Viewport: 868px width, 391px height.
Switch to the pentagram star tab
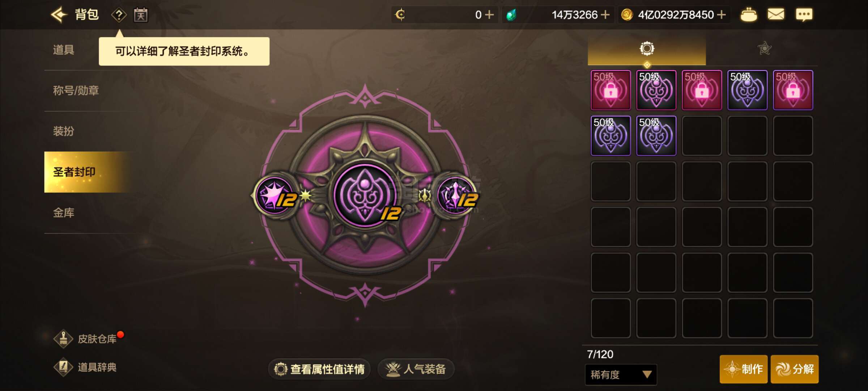point(764,49)
